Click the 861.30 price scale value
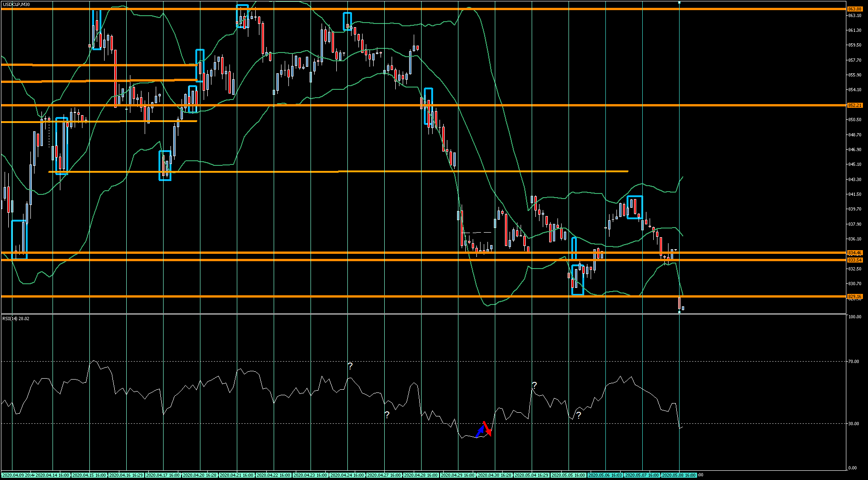Image resolution: width=868 pixels, height=480 pixels. coord(855,30)
